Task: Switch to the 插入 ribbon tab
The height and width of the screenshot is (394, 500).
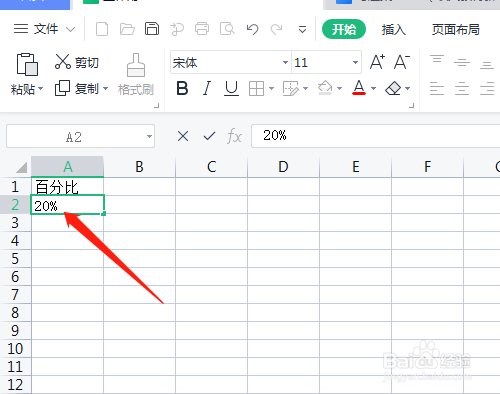Action: coord(394,30)
